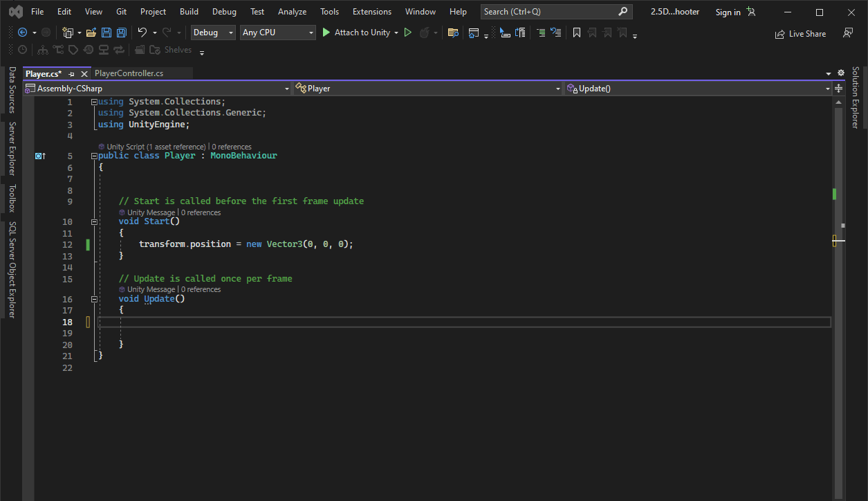The width and height of the screenshot is (868, 501).
Task: Open the Debug configuration dropdown
Action: point(213,33)
